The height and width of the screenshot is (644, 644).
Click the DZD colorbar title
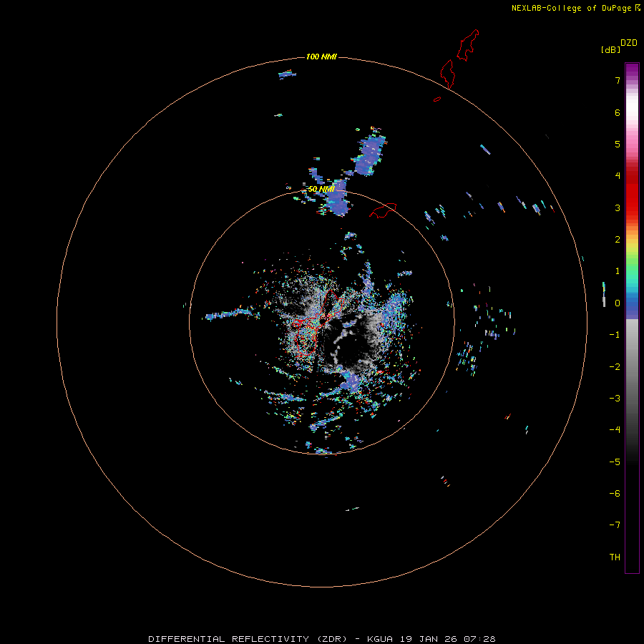(629, 43)
